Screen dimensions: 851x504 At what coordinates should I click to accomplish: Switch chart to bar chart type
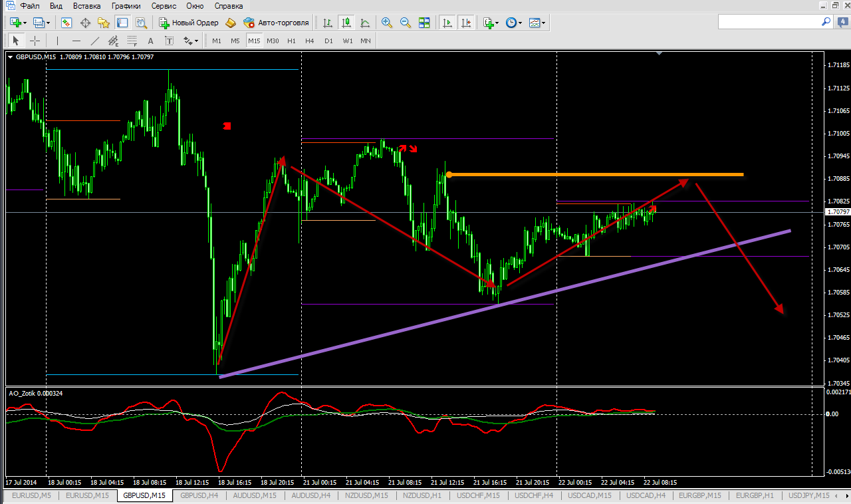[x=328, y=23]
